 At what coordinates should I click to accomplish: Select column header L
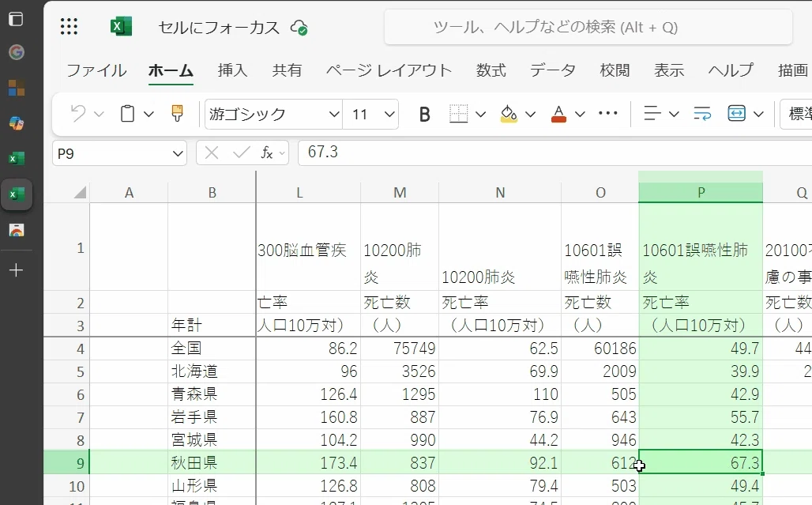(x=299, y=193)
